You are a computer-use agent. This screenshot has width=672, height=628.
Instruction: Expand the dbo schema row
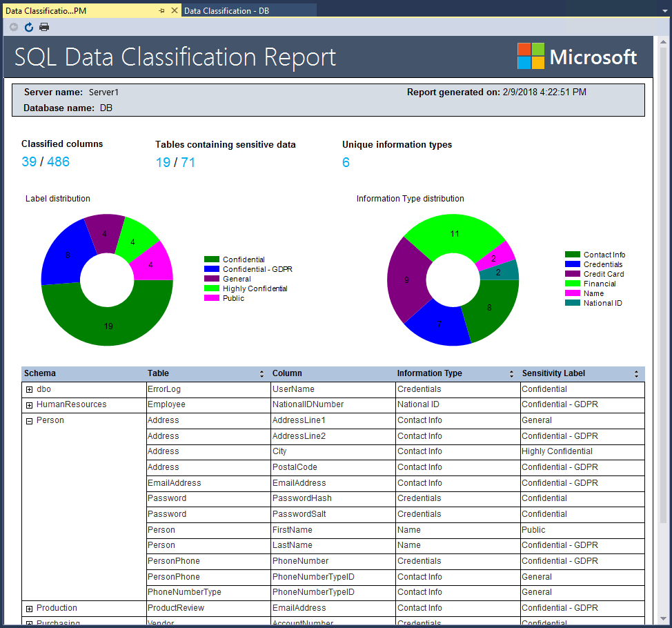(x=28, y=389)
